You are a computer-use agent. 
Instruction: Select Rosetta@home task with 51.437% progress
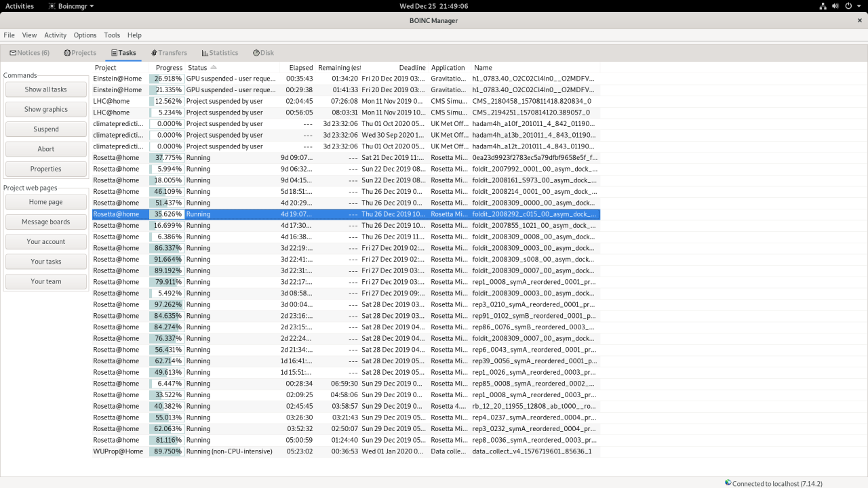click(x=346, y=203)
